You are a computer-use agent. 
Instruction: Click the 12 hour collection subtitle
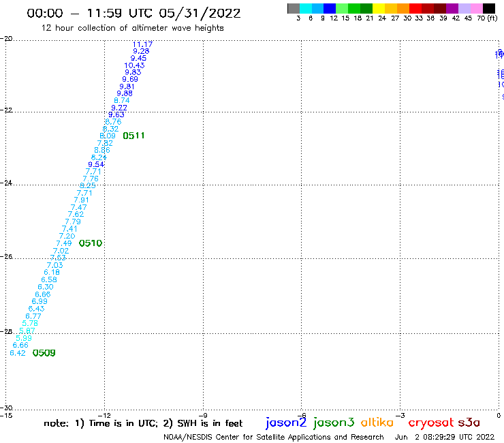(132, 28)
